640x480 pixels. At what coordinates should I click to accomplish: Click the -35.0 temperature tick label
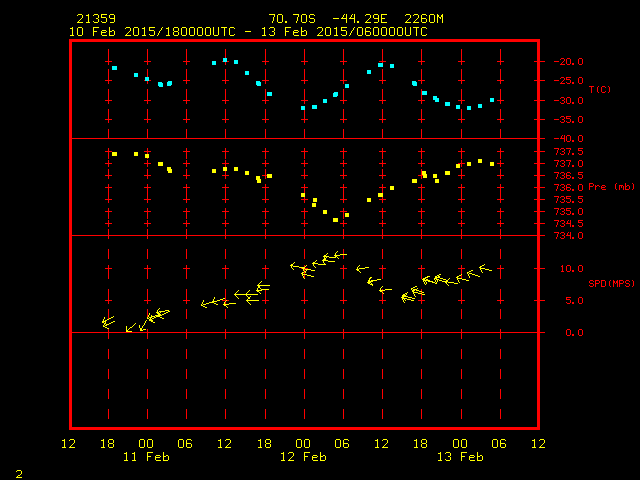568,120
